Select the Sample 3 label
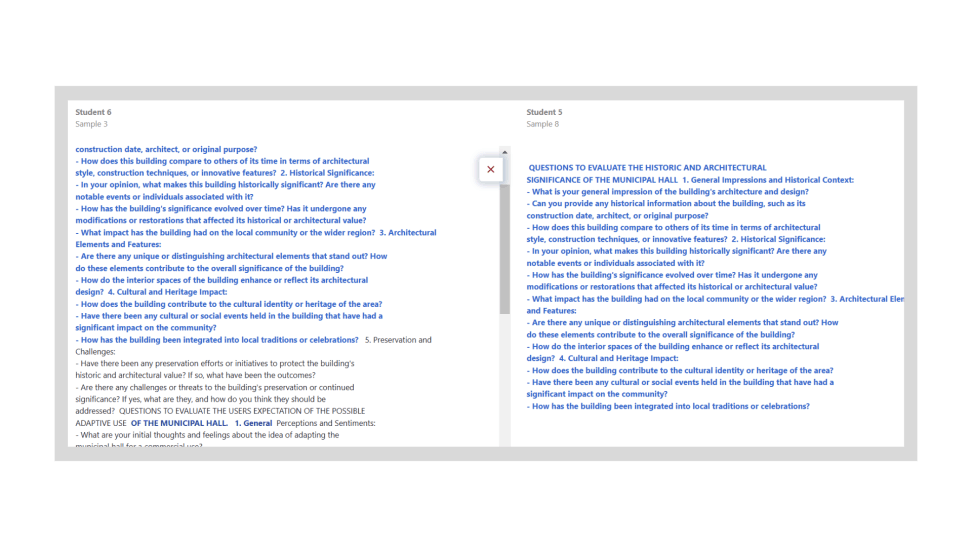 point(91,124)
